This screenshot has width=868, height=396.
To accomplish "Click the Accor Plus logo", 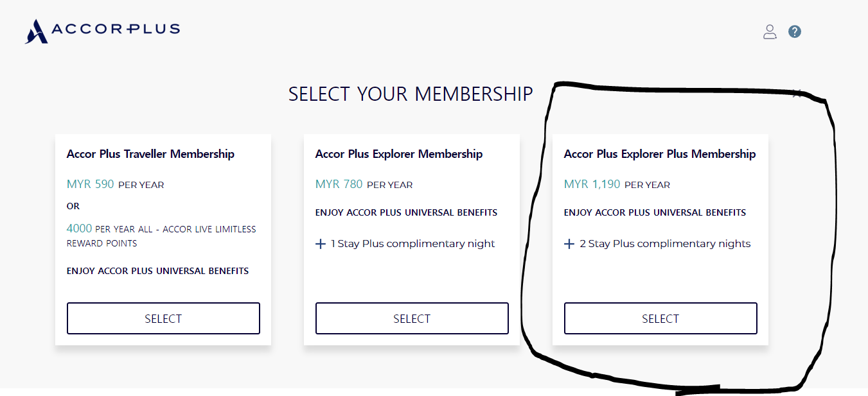I will pos(102,30).
